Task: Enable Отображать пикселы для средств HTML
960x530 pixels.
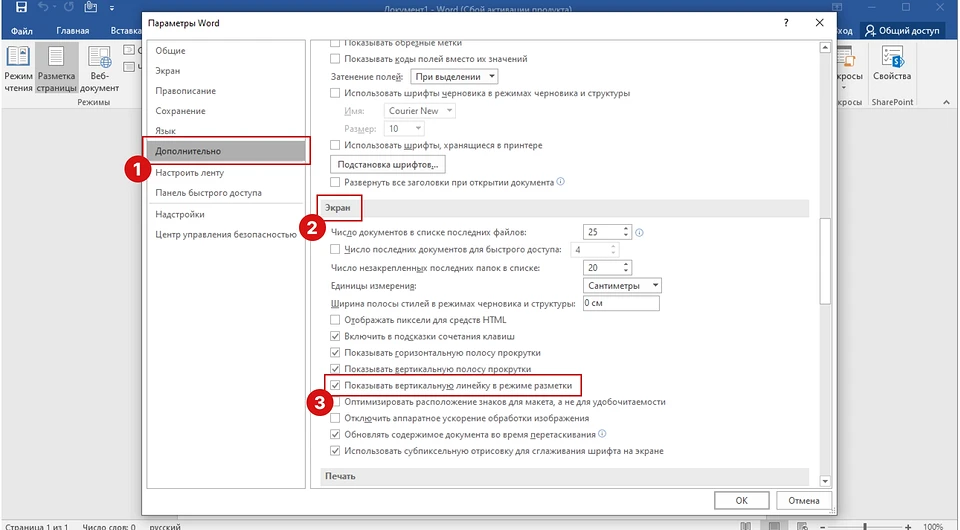Action: click(x=336, y=320)
